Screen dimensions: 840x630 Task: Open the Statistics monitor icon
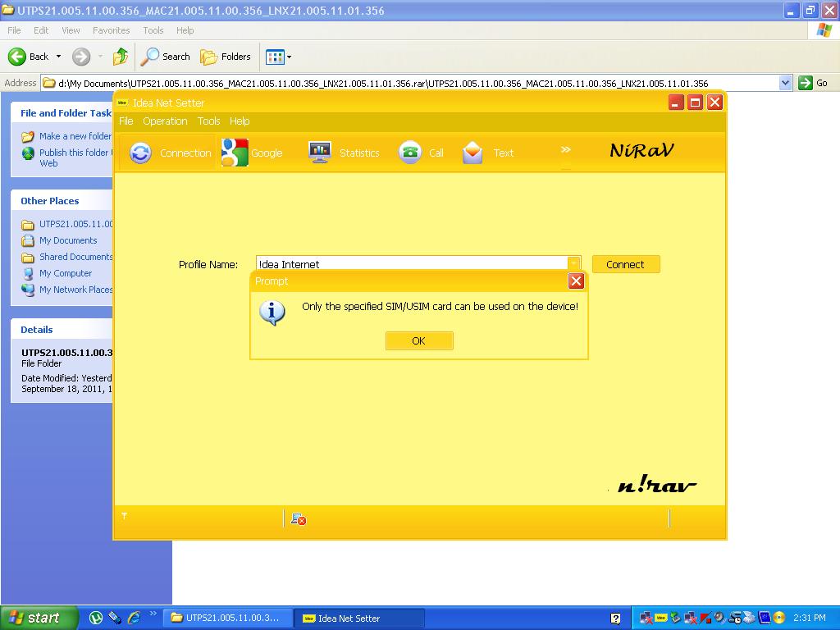[320, 153]
